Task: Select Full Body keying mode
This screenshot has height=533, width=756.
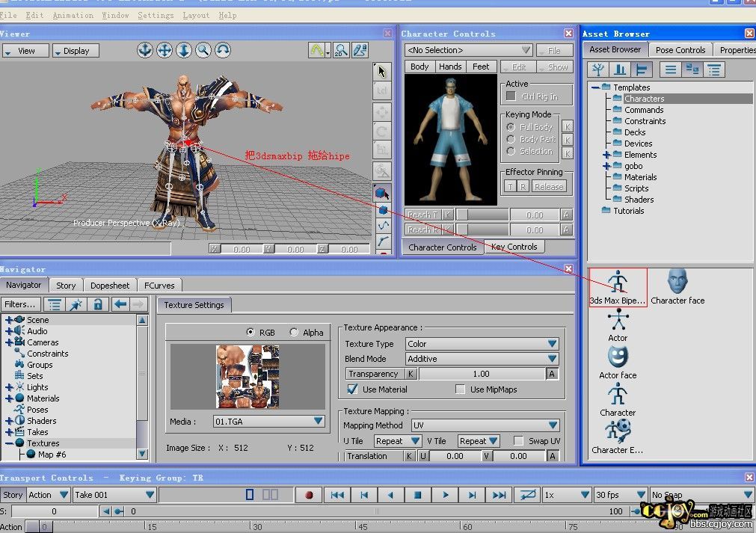Action: [x=511, y=127]
